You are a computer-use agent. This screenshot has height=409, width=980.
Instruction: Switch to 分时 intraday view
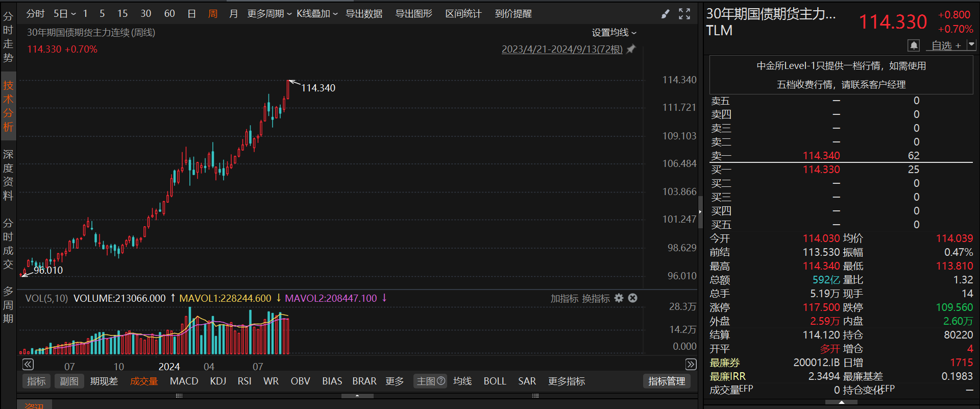click(x=35, y=14)
